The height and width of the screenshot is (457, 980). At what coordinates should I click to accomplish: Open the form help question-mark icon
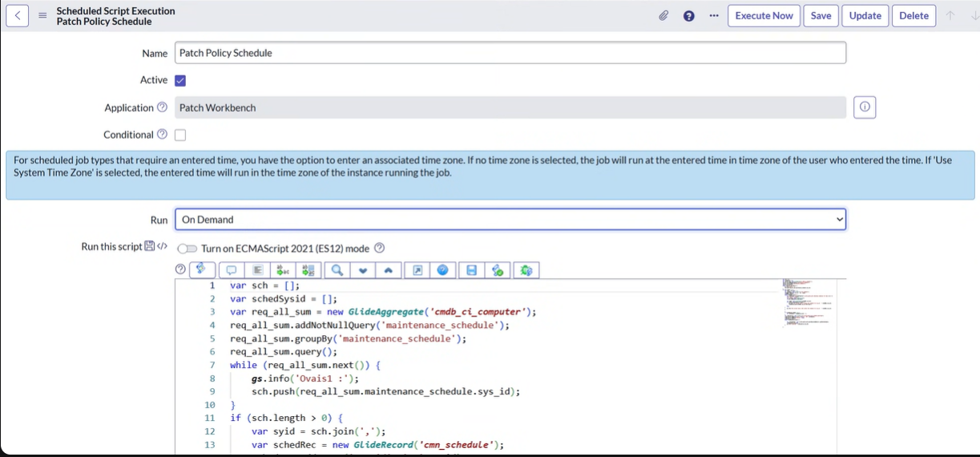coord(688,16)
